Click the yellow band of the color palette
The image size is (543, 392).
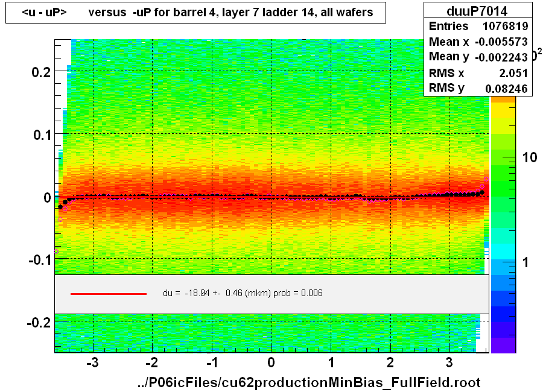point(504,110)
